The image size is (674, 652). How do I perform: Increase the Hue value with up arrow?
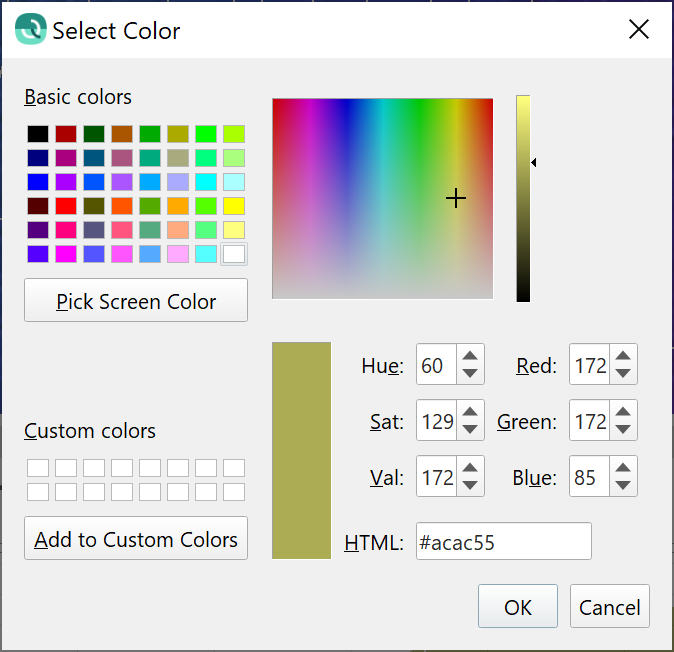click(470, 357)
